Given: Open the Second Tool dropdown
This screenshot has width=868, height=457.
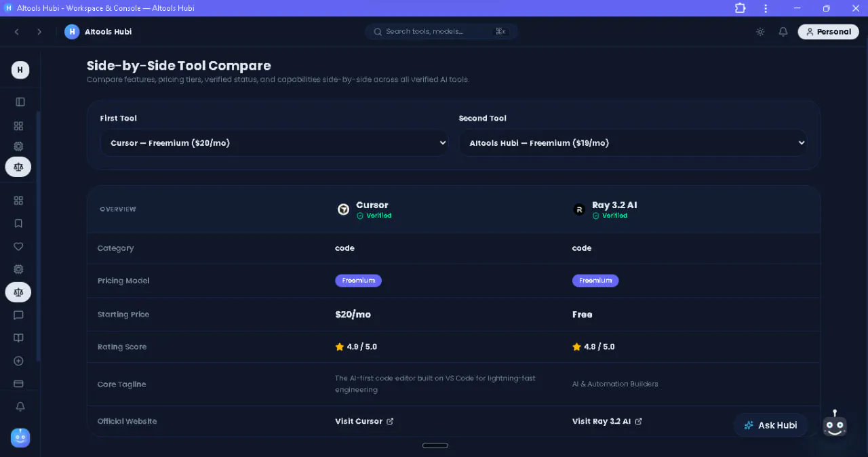Looking at the screenshot, I should point(633,143).
